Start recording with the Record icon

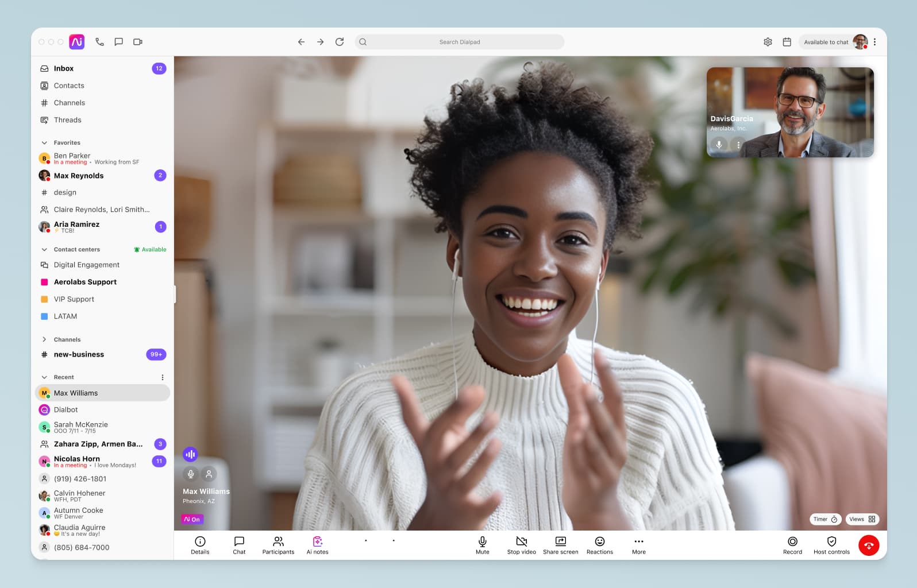[x=792, y=541]
